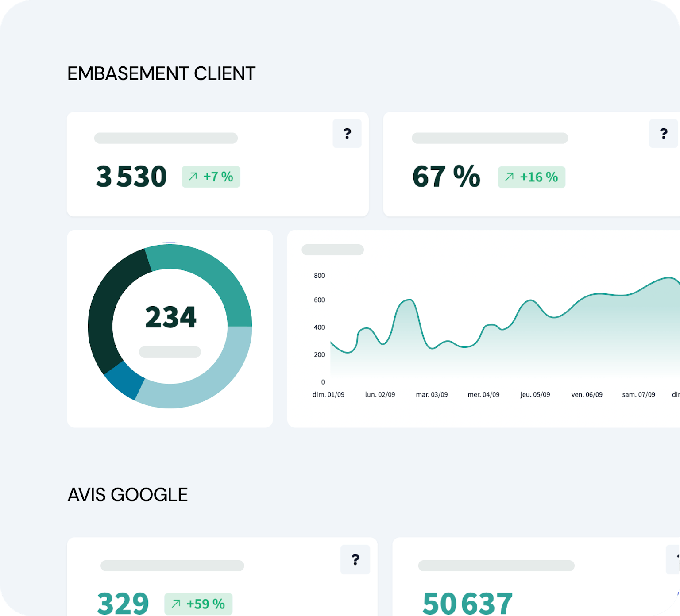Click the AVIS GOOGLE heading

[127, 495]
